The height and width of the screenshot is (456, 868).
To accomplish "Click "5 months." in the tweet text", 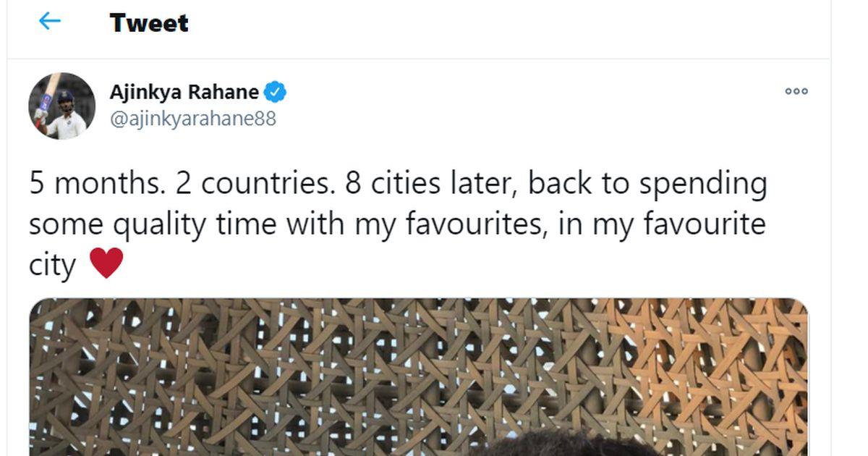I will [x=96, y=184].
